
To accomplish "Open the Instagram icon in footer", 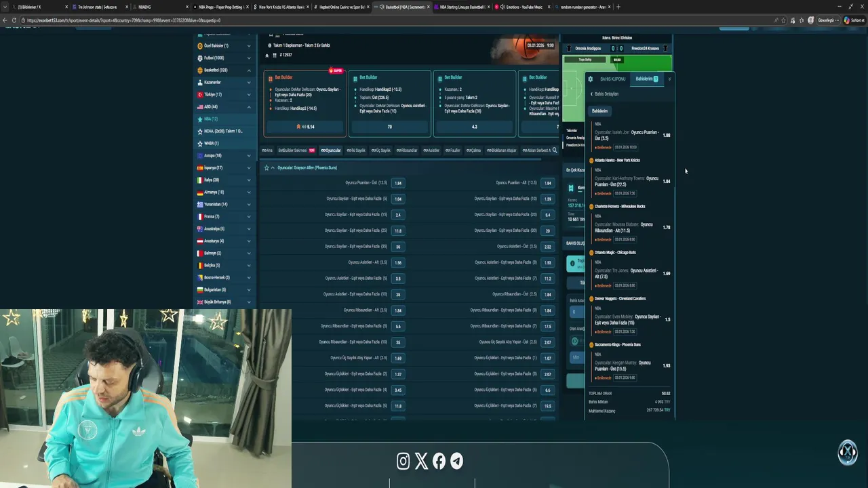I will (x=403, y=462).
